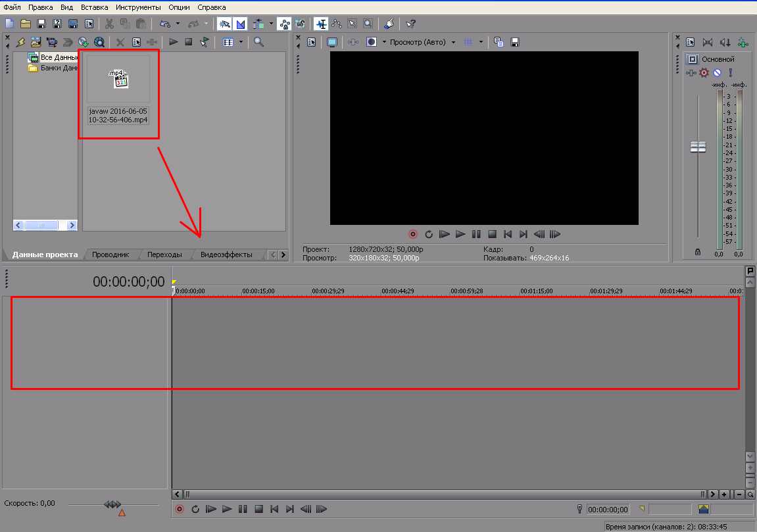
Task: Click Import Media icon in Project Media
Action: click(x=36, y=43)
